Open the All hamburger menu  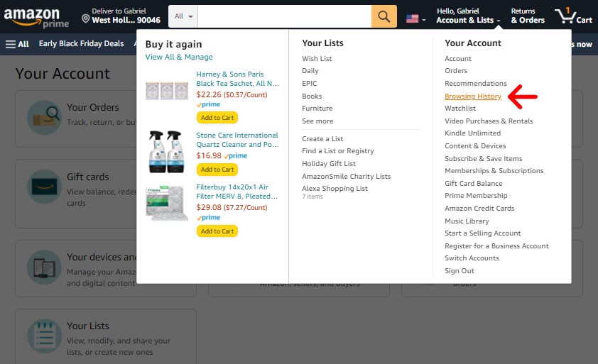click(x=17, y=44)
